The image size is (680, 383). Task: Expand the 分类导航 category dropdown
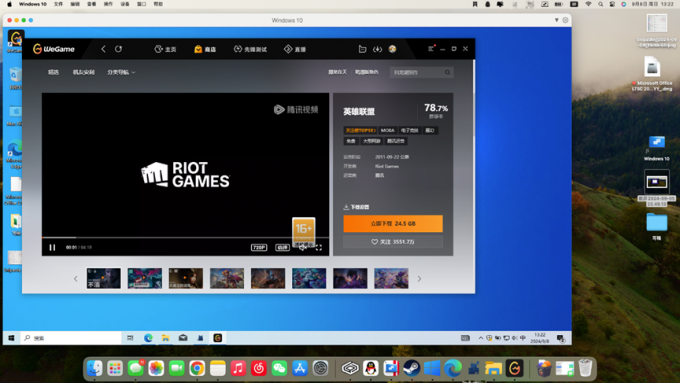coord(121,72)
